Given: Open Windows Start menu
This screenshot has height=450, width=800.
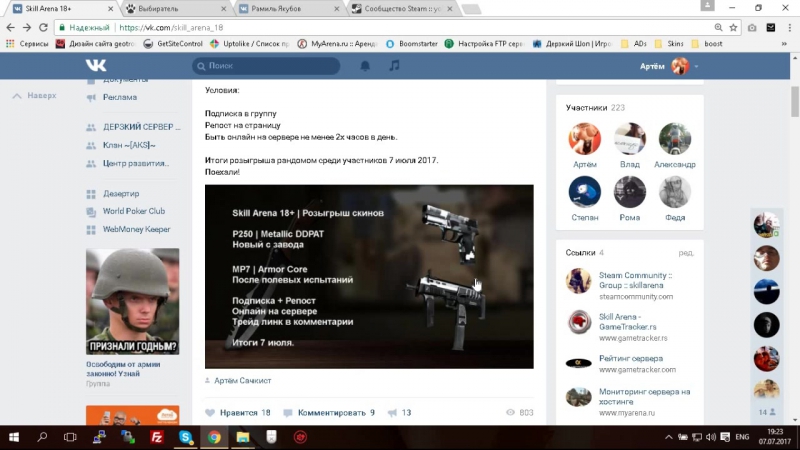Looking at the screenshot, I should (14, 437).
